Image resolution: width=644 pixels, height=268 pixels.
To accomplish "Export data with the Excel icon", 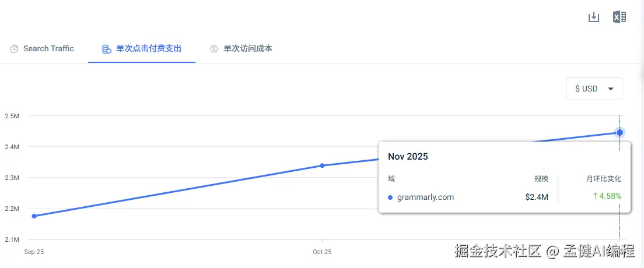I will click(x=619, y=17).
